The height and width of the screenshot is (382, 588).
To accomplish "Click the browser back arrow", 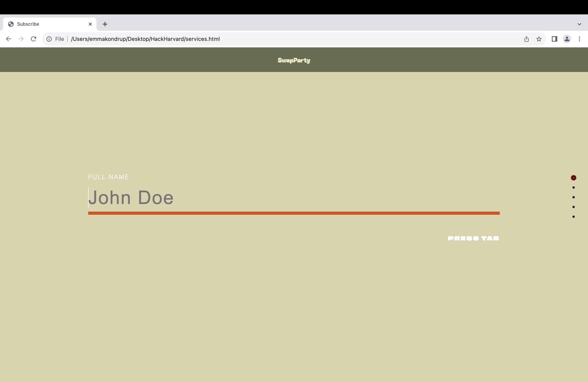I will [x=8, y=39].
